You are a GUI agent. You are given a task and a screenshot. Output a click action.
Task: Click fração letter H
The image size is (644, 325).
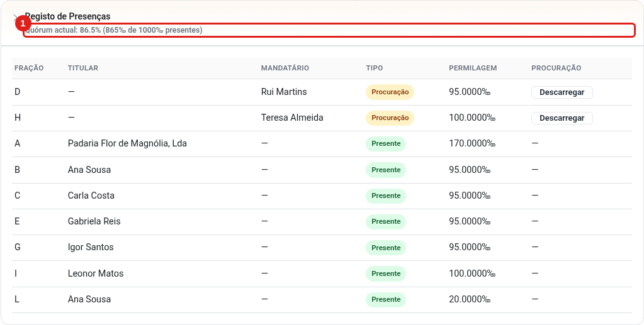pyautogui.click(x=17, y=118)
